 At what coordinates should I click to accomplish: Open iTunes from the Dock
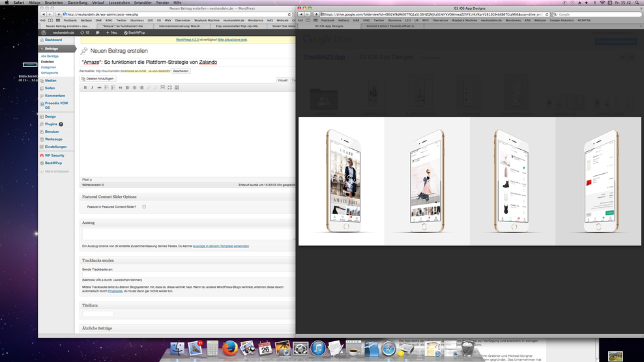click(x=318, y=348)
